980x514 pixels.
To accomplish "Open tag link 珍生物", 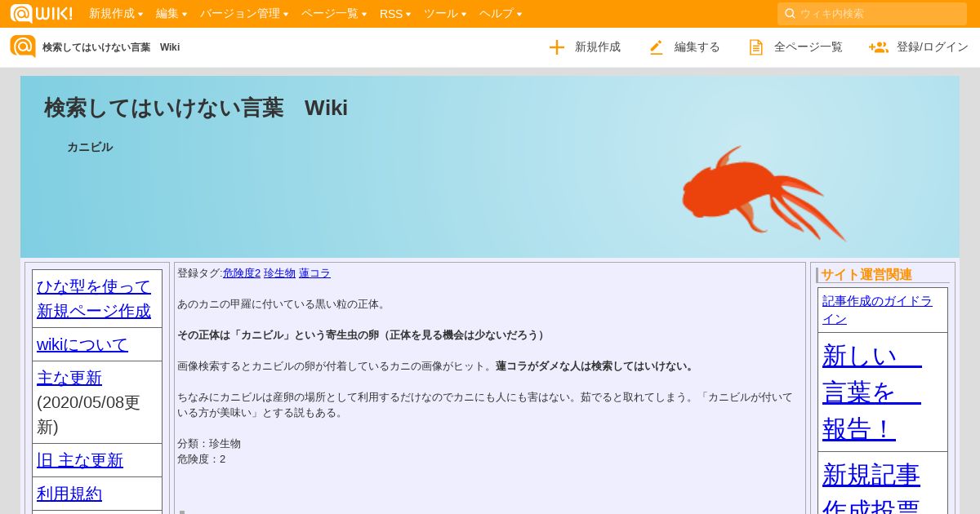I will [x=279, y=273].
